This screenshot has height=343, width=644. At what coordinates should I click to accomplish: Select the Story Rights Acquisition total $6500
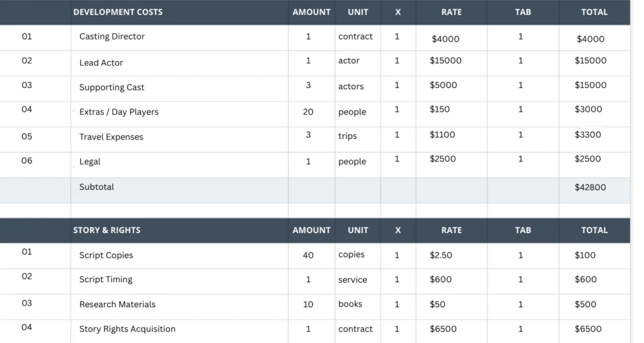tap(587, 329)
